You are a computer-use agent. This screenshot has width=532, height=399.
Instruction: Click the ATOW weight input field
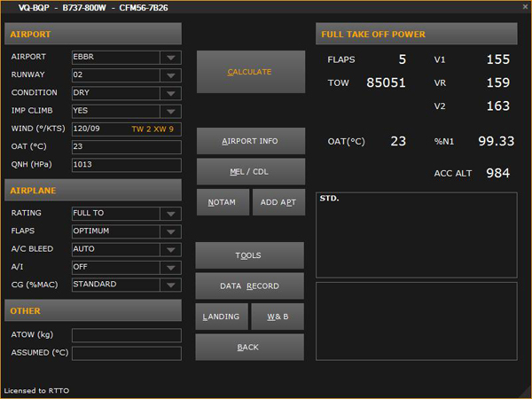126,335
